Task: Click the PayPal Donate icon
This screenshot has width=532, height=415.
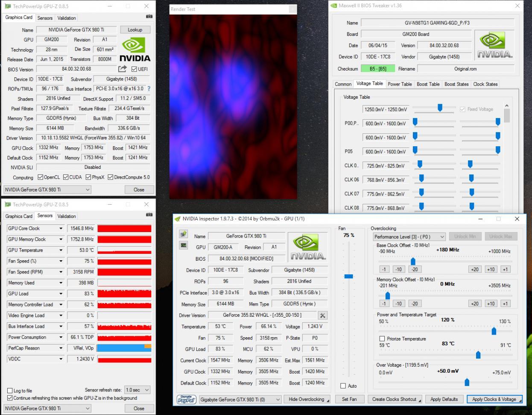Action: [x=186, y=399]
